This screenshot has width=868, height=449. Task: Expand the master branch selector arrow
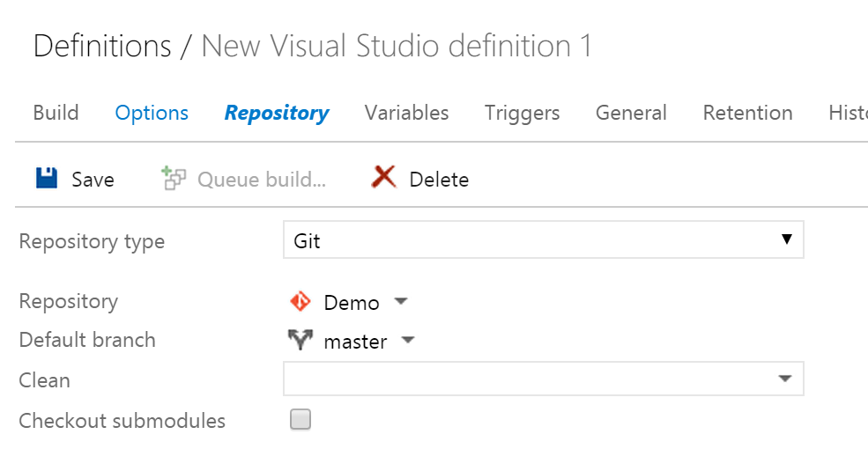[407, 340]
